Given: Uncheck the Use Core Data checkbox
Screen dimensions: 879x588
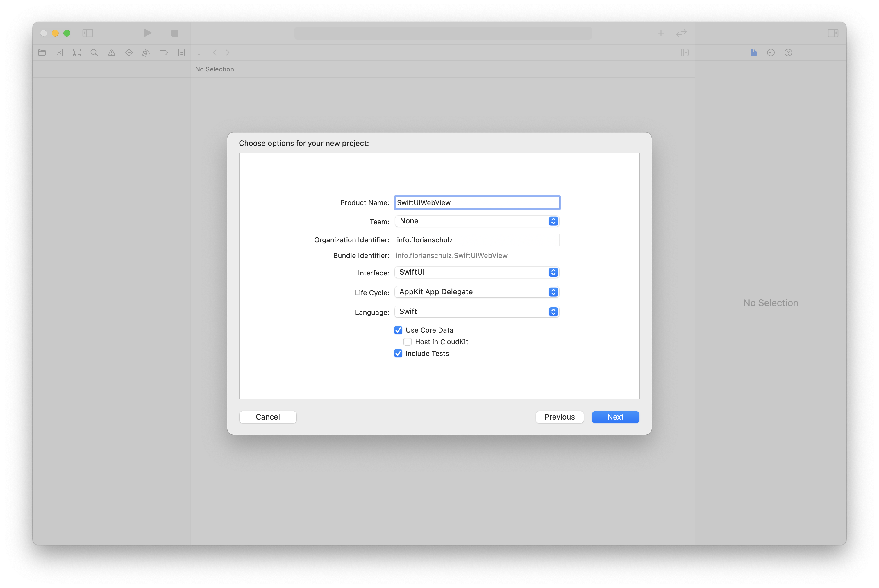Looking at the screenshot, I should pyautogui.click(x=398, y=330).
